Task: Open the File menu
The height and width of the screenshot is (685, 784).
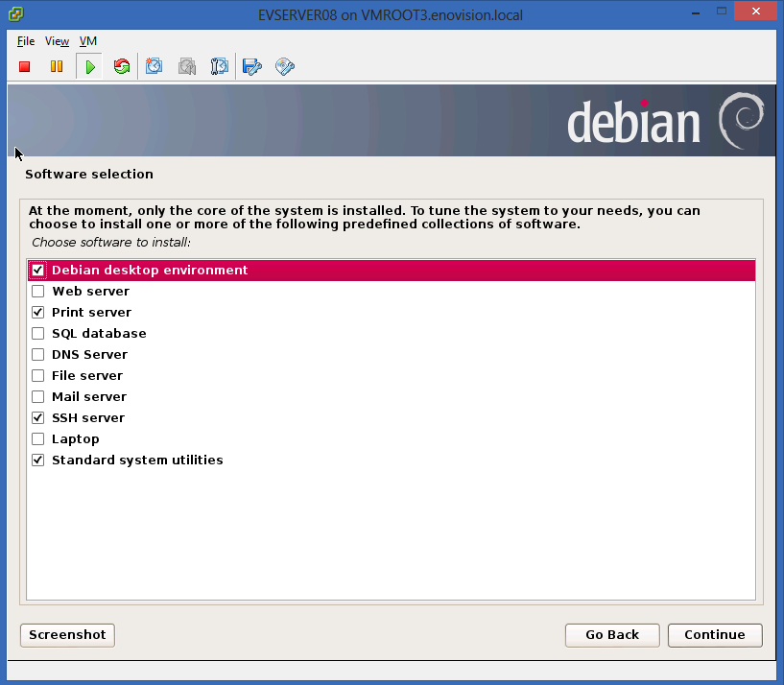Action: coord(26,41)
